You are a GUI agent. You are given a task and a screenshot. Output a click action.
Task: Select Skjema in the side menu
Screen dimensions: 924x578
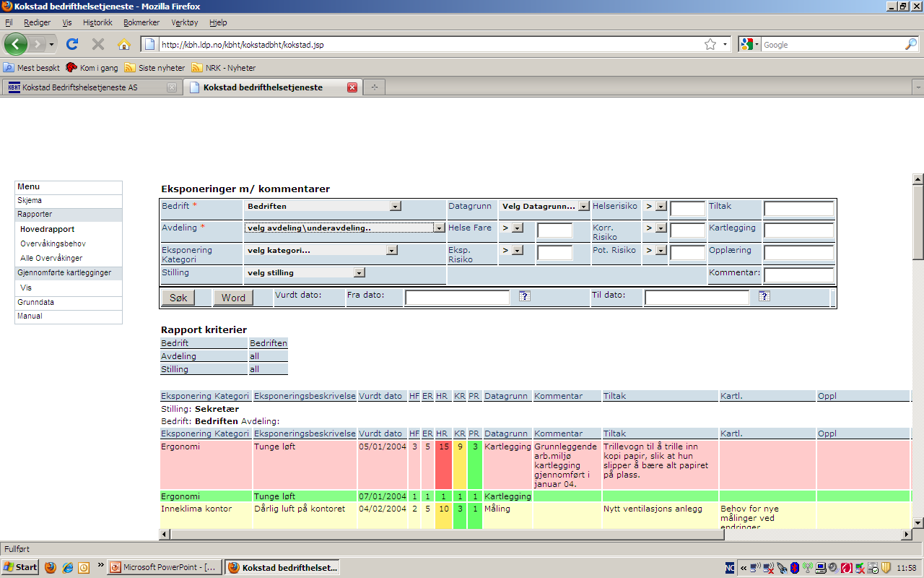coord(69,201)
